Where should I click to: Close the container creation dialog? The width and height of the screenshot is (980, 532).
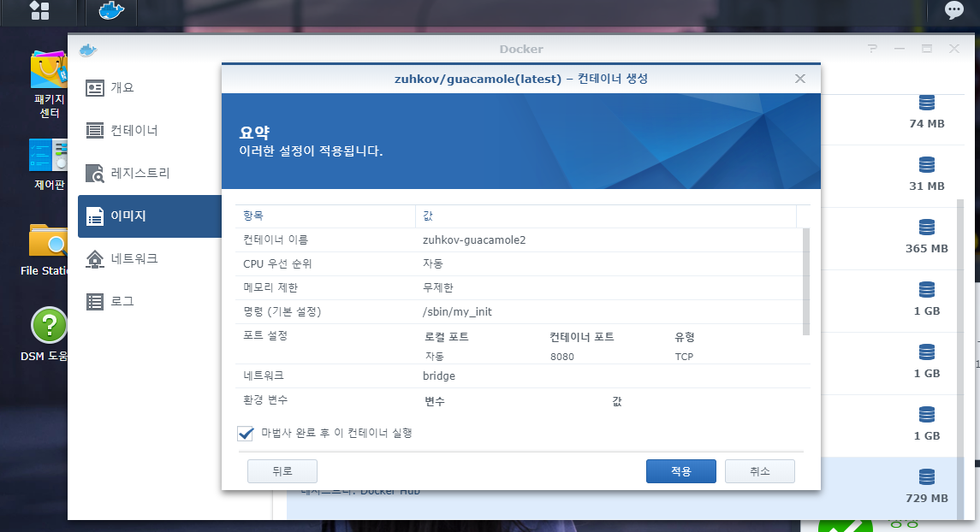coord(800,79)
